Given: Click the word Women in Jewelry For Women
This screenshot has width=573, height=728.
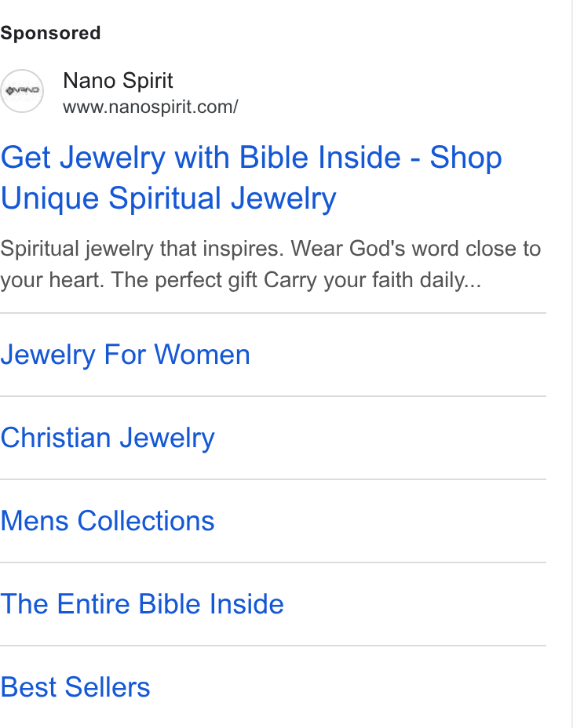Looking at the screenshot, I should coord(203,355).
